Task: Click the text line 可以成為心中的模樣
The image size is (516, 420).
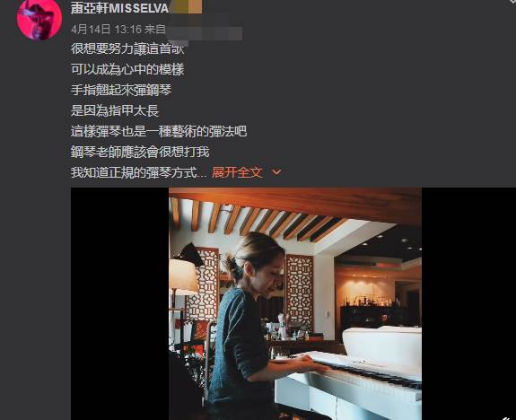Action: pyautogui.click(x=127, y=69)
